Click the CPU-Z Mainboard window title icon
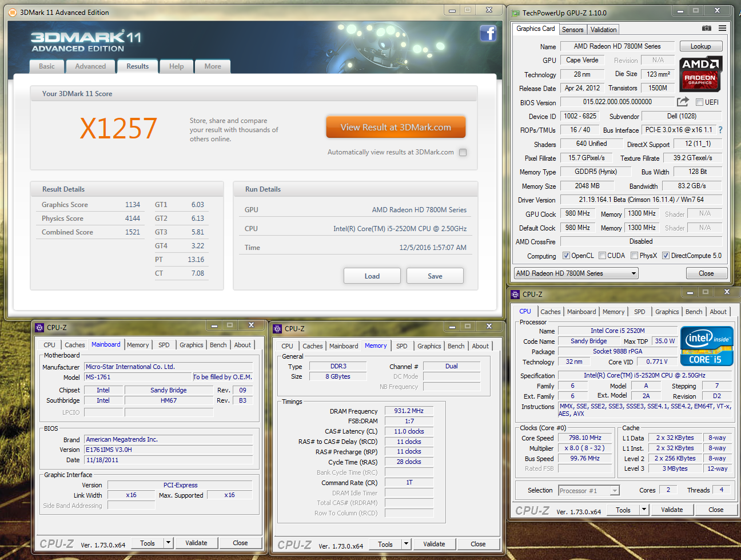 (39, 328)
